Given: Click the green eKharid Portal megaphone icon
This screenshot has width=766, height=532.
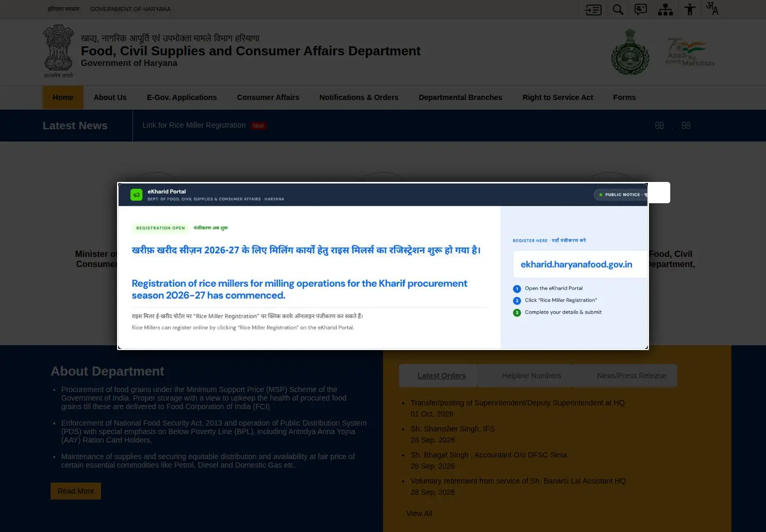Looking at the screenshot, I should (136, 195).
